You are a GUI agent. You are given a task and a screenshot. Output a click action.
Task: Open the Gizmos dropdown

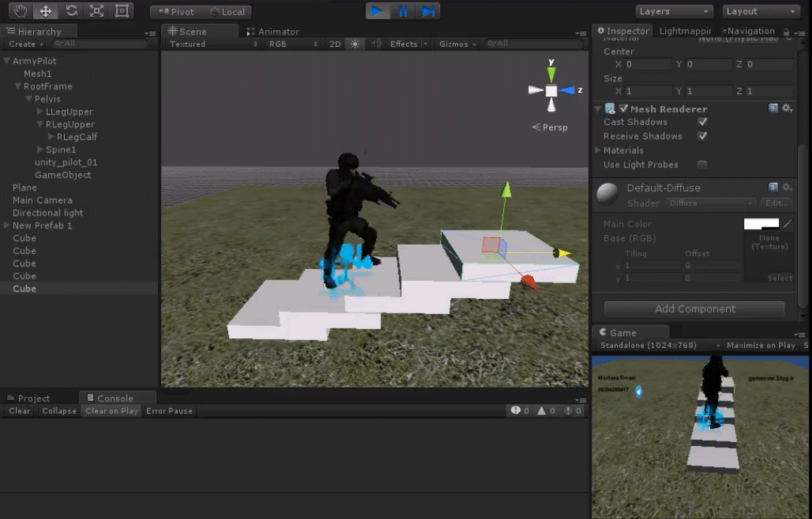[x=457, y=44]
